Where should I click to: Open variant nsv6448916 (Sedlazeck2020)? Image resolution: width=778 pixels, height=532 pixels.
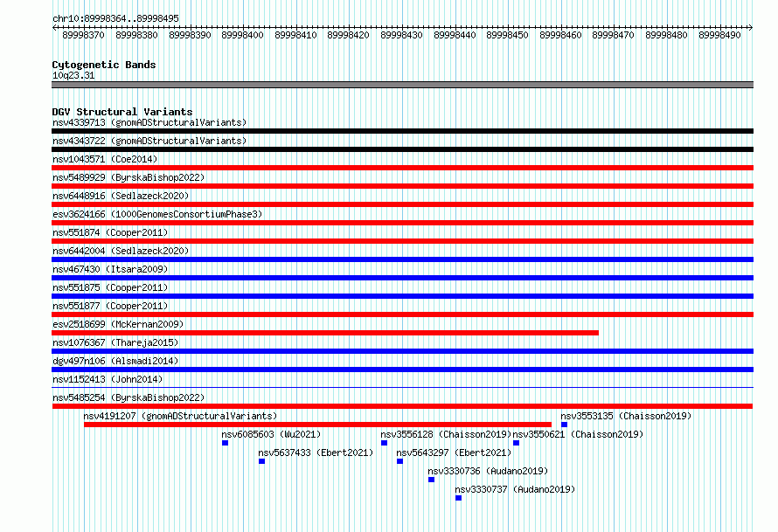(x=121, y=196)
